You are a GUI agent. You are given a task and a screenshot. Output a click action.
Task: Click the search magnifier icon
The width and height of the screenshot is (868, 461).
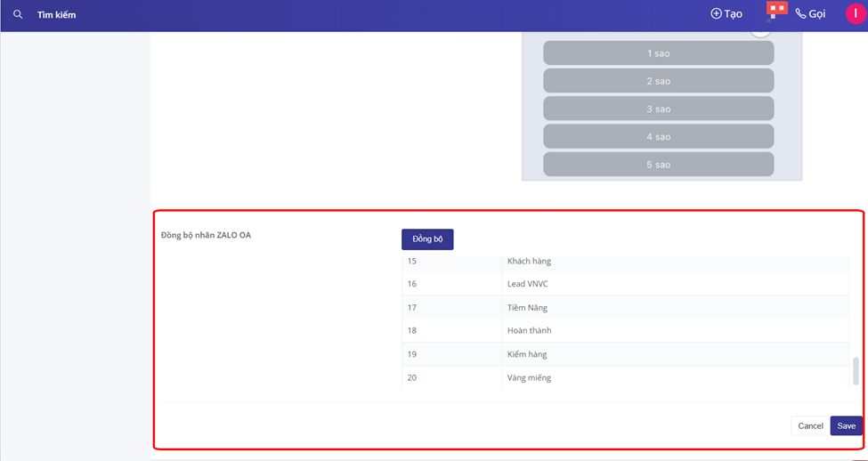(x=18, y=14)
